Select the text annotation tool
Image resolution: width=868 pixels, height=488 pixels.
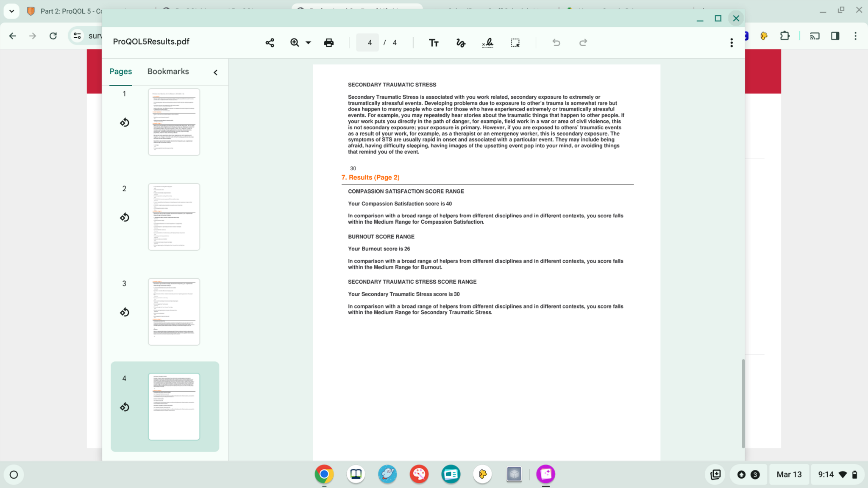[x=434, y=43]
